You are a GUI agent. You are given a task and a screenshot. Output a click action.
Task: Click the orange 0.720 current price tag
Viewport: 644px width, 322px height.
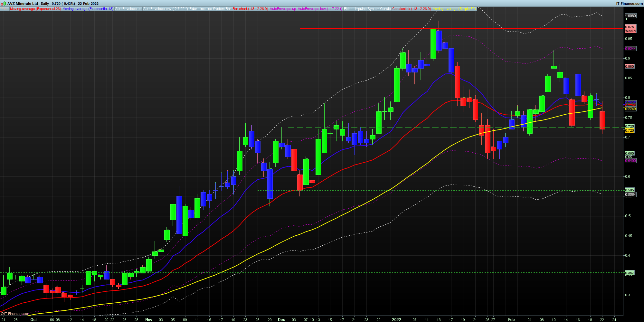click(630, 130)
